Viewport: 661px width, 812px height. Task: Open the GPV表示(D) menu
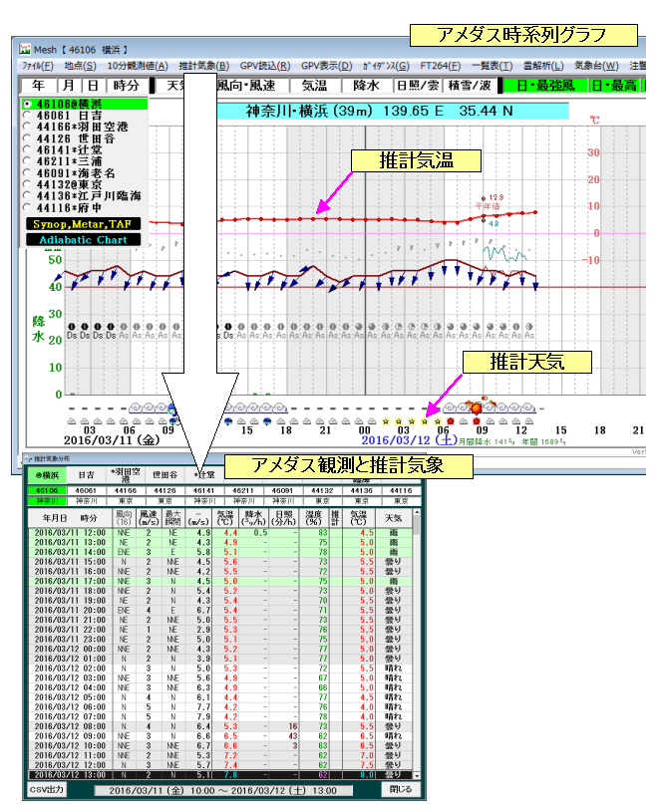[326, 66]
